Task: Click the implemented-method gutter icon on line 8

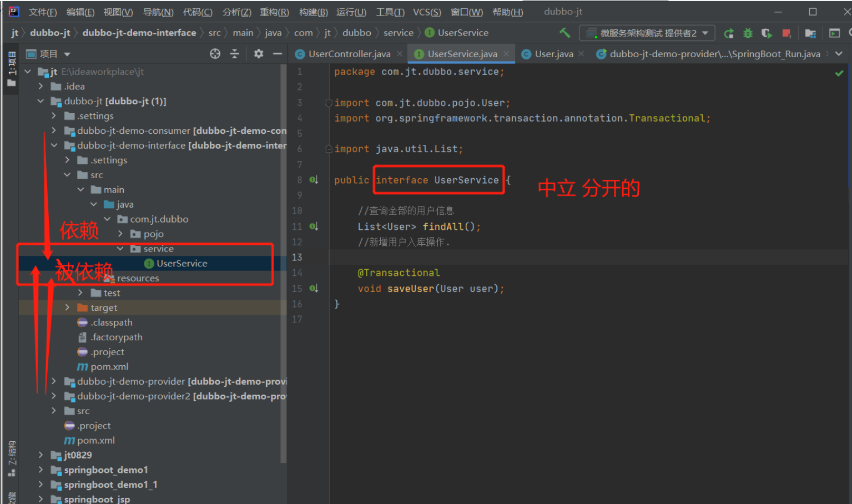Action: point(314,179)
